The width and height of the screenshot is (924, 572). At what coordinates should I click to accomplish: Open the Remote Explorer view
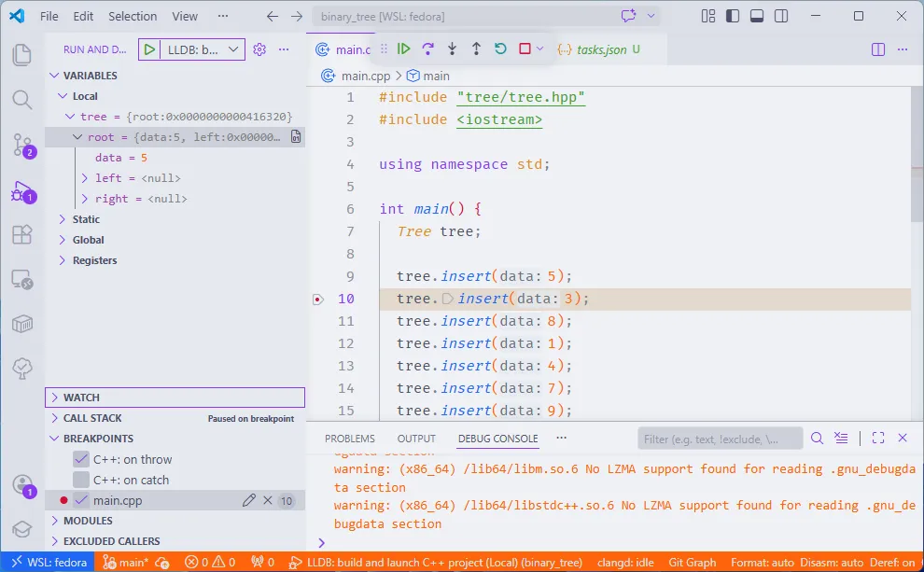[21, 279]
